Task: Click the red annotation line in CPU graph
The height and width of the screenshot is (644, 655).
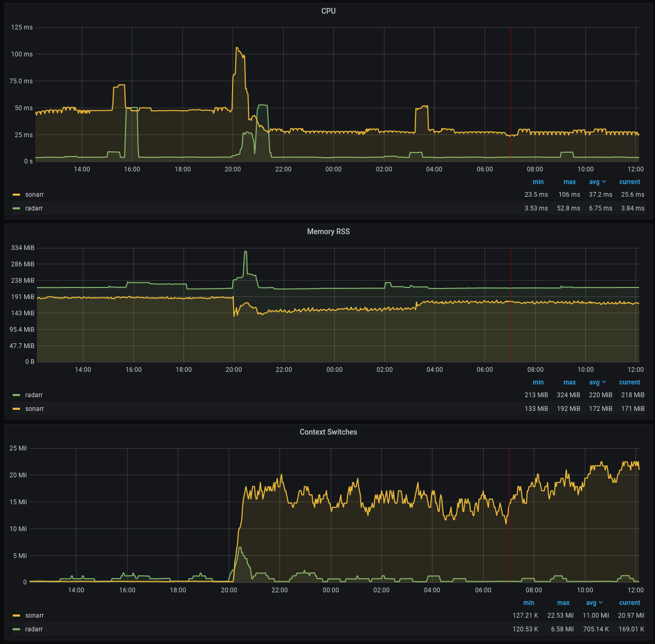Action: pyautogui.click(x=510, y=94)
